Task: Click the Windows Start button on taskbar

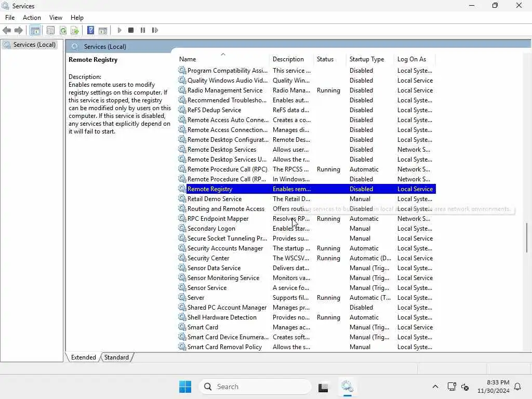Action: 185,387
